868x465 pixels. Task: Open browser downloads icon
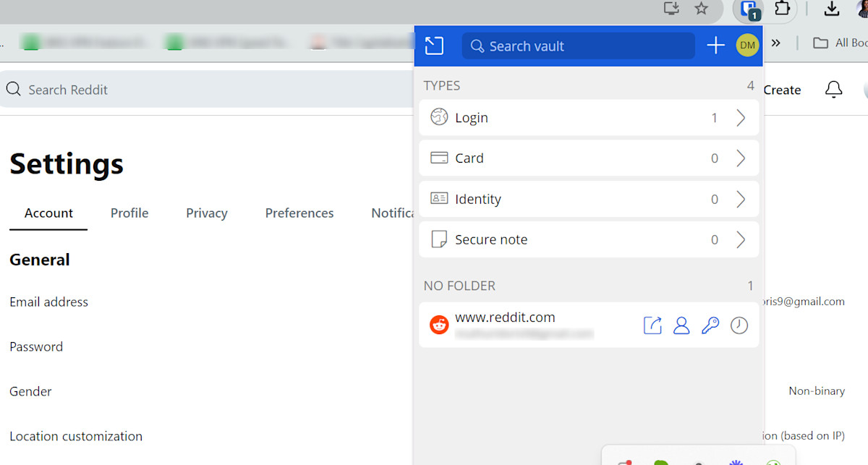point(832,9)
